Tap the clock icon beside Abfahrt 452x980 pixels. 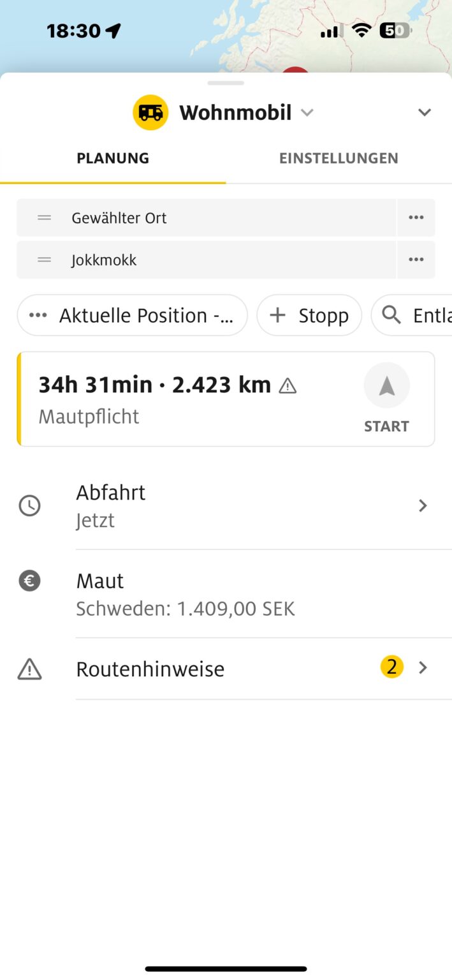[29, 505]
